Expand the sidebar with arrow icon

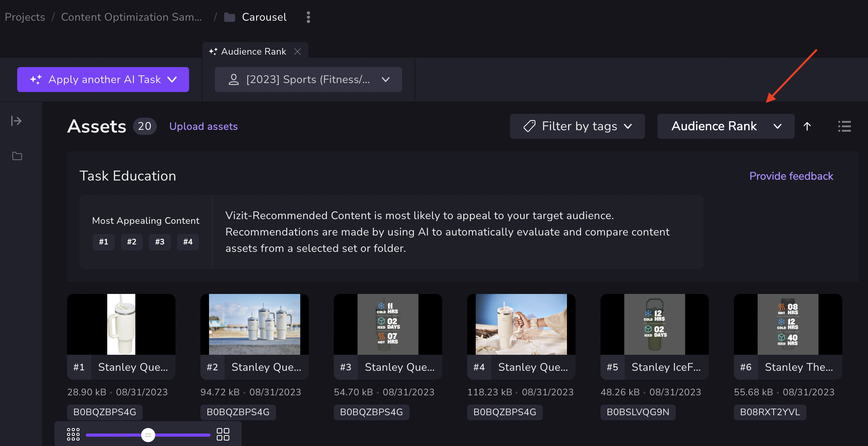(x=16, y=121)
